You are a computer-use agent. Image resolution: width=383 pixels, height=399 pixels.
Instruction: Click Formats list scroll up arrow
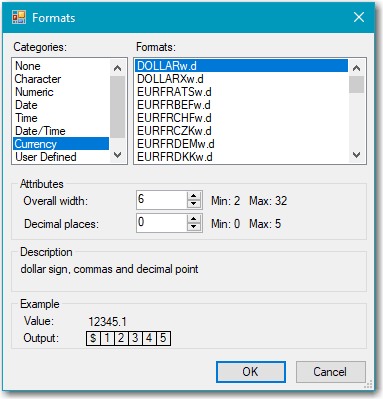pos(357,68)
